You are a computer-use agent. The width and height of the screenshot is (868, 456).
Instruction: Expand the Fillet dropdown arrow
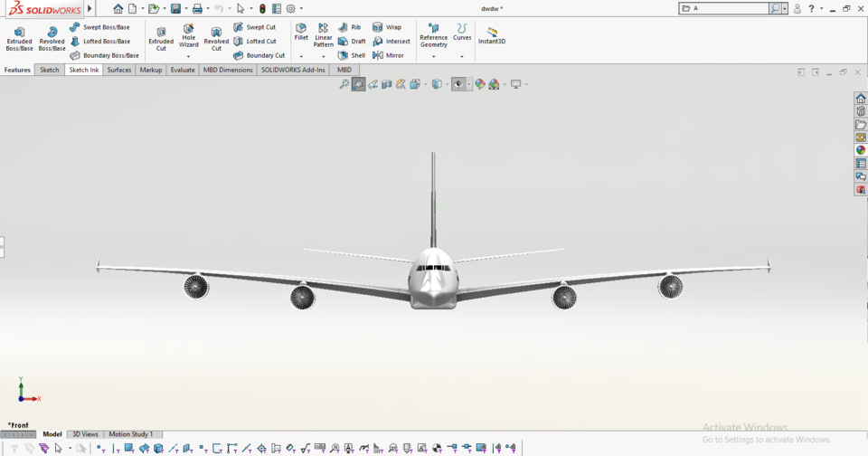(x=301, y=56)
